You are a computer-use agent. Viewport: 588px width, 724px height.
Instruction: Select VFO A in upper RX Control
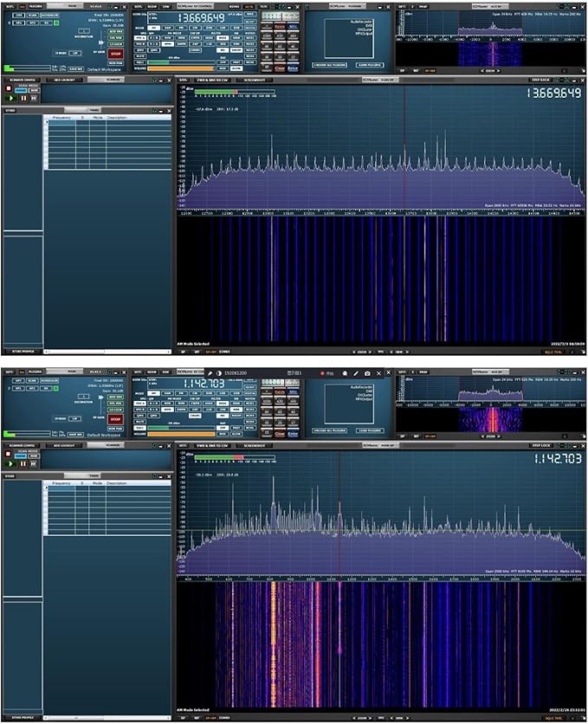point(139,38)
